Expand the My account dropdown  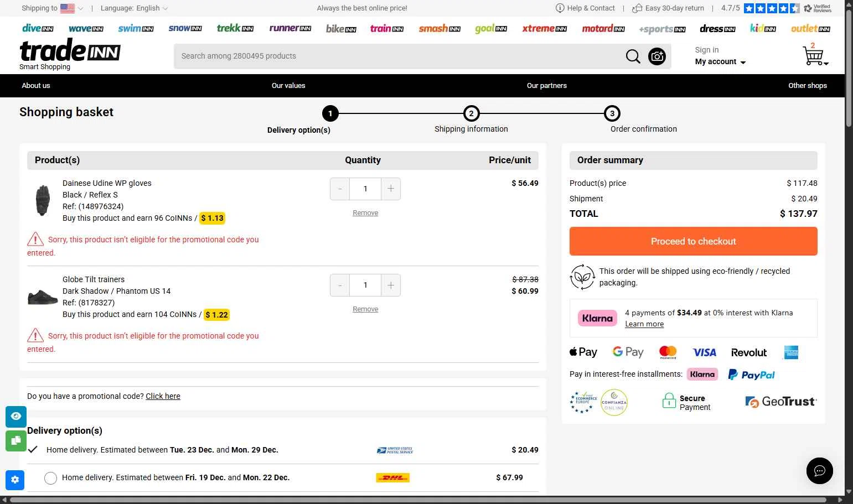coord(720,61)
